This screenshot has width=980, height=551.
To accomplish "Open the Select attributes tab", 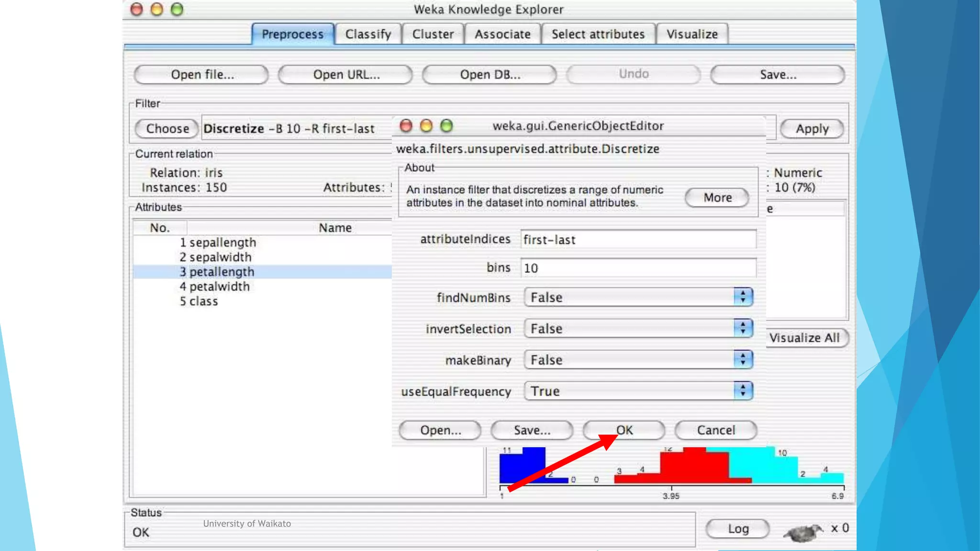I will click(x=598, y=34).
